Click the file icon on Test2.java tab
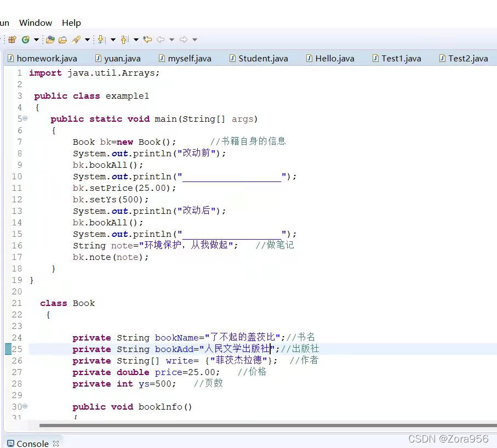This screenshot has height=448, width=497. [443, 58]
